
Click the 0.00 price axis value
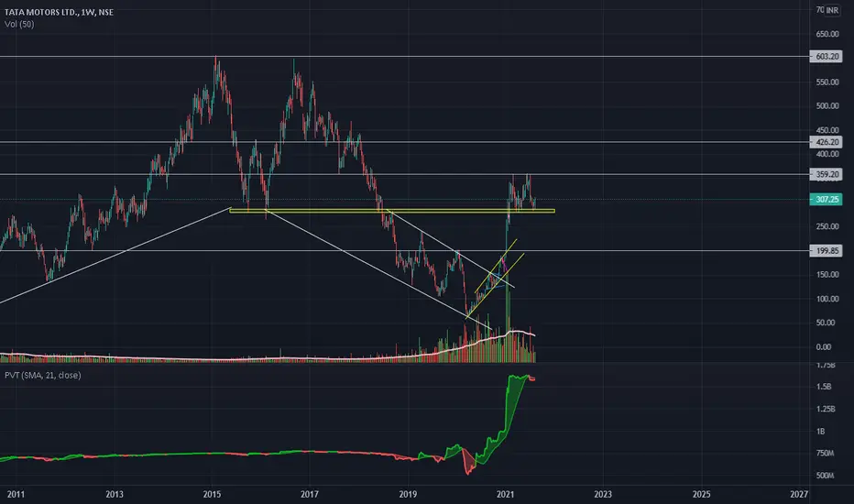coord(824,346)
